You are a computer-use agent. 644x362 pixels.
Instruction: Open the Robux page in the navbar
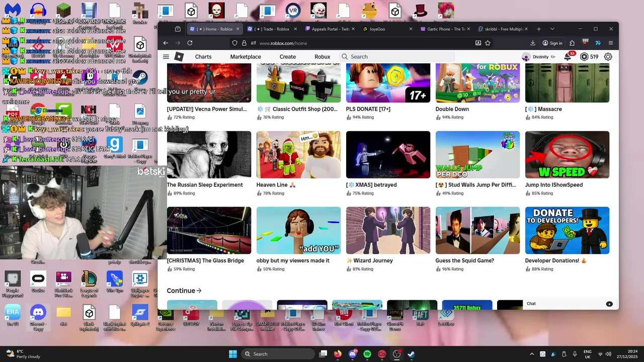(x=323, y=57)
